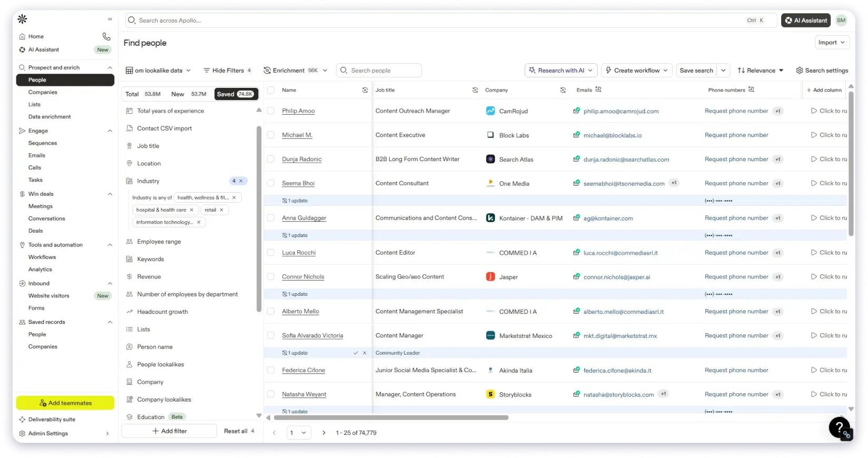Open the Save search arrow dropdown
868x458 pixels.
(724, 71)
